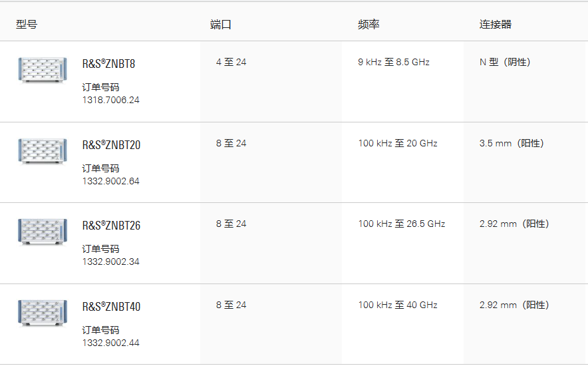Click the 3.5 mm（阳性）connector cell
Viewport: 588px width, 368px height.
512,143
